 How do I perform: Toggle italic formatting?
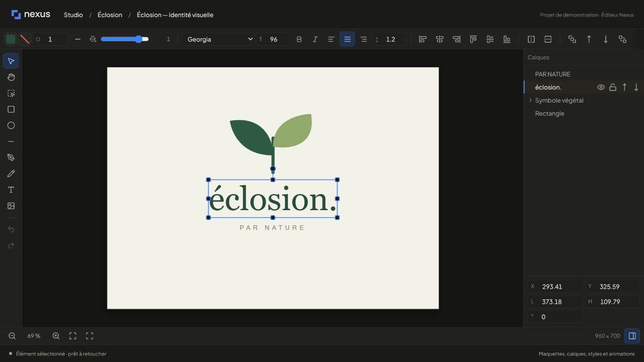click(315, 39)
